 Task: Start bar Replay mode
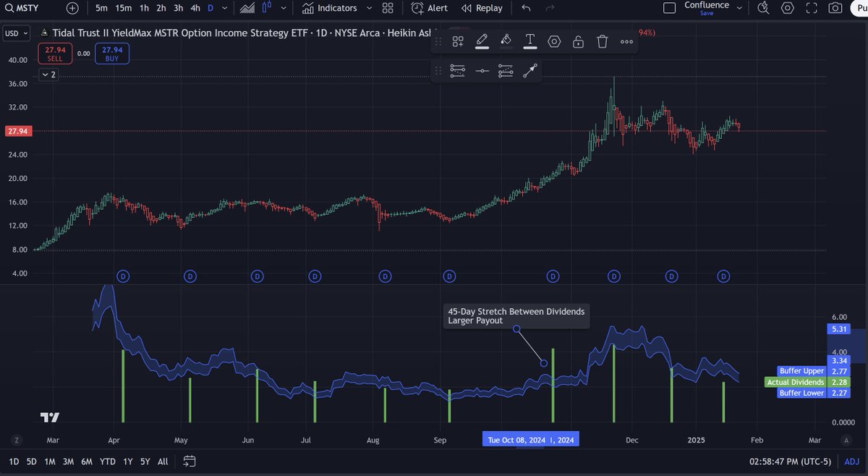pyautogui.click(x=482, y=8)
